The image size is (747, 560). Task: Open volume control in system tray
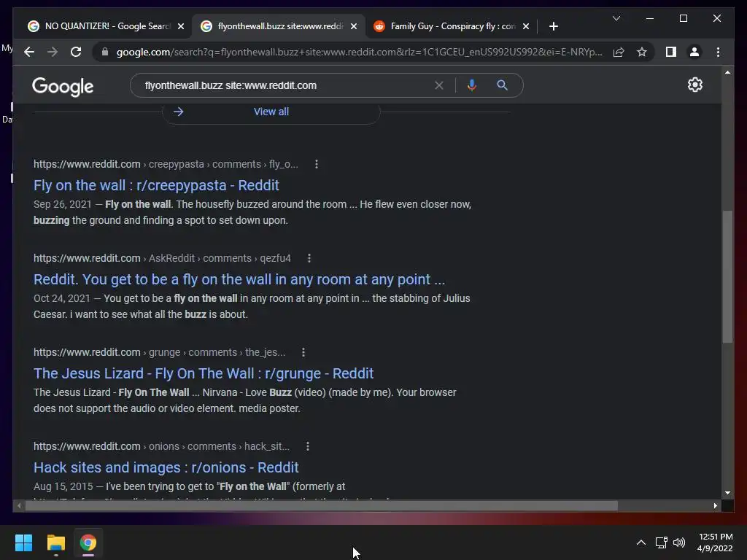pyautogui.click(x=679, y=542)
